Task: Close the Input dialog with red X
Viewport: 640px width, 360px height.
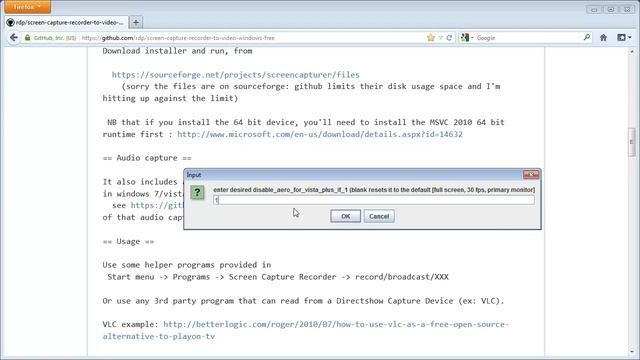Action: (531, 175)
